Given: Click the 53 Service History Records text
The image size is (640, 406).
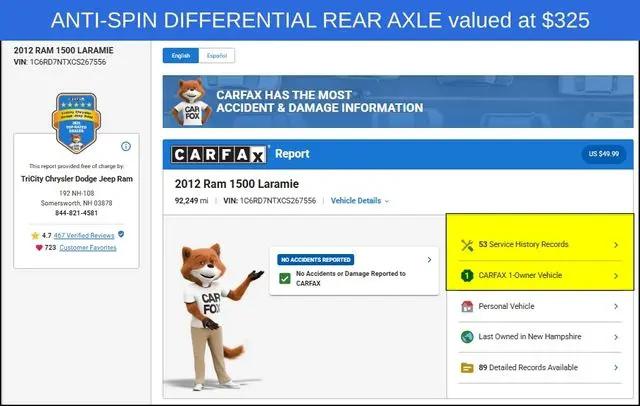Looking at the screenshot, I should (523, 244).
